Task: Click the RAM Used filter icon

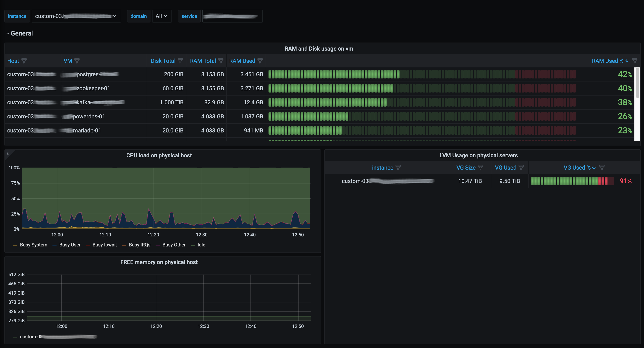Action: click(260, 61)
